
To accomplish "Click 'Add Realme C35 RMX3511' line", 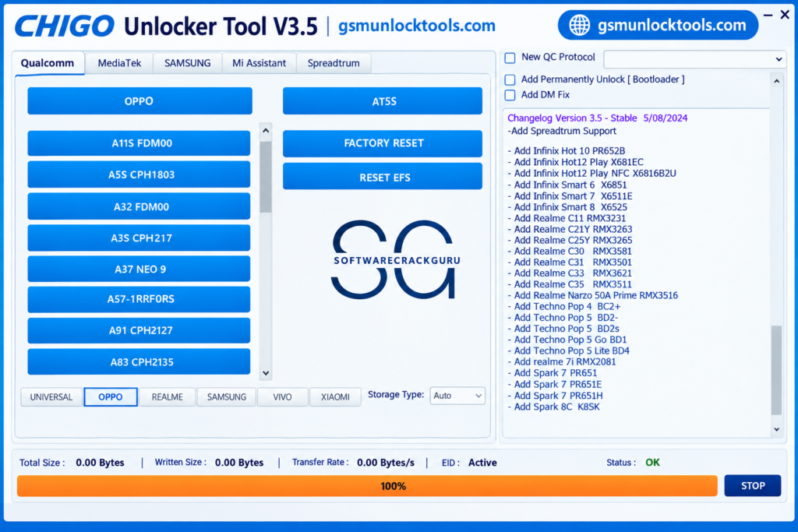I will point(570,284).
